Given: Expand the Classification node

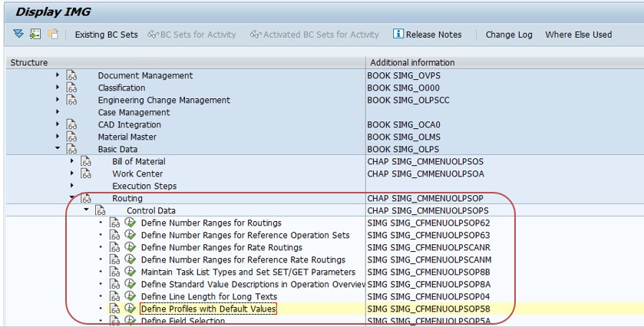Looking at the screenshot, I should tap(58, 88).
